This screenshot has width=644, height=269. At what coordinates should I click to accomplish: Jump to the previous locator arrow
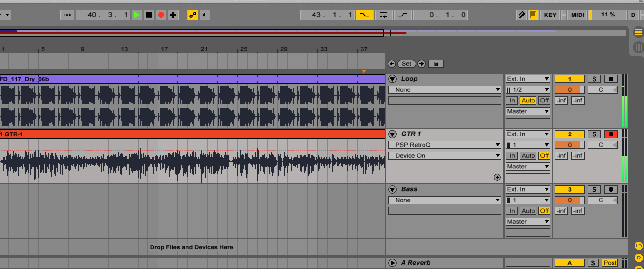coord(392,64)
